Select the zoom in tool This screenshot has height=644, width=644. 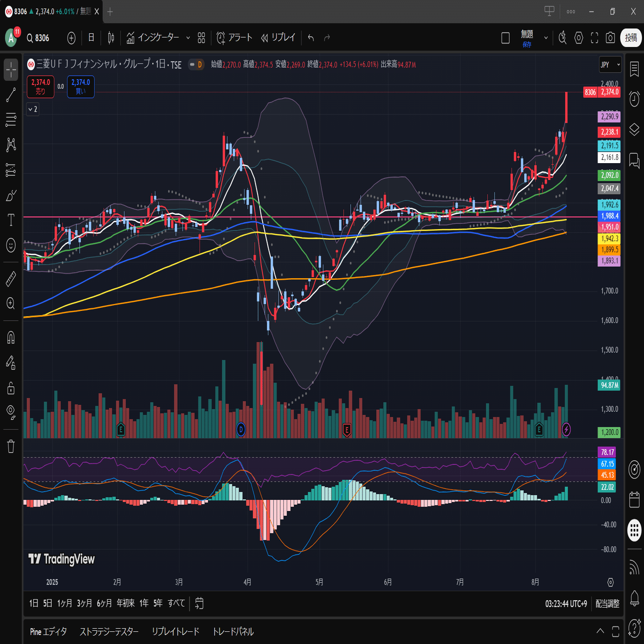(x=11, y=304)
